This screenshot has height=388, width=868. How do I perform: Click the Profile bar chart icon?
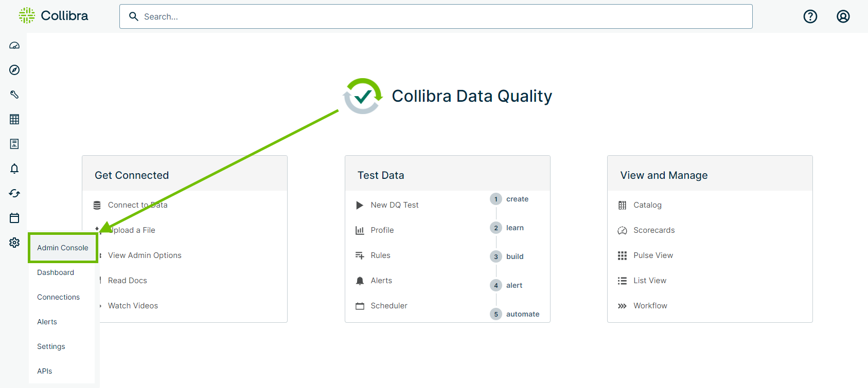tap(360, 230)
